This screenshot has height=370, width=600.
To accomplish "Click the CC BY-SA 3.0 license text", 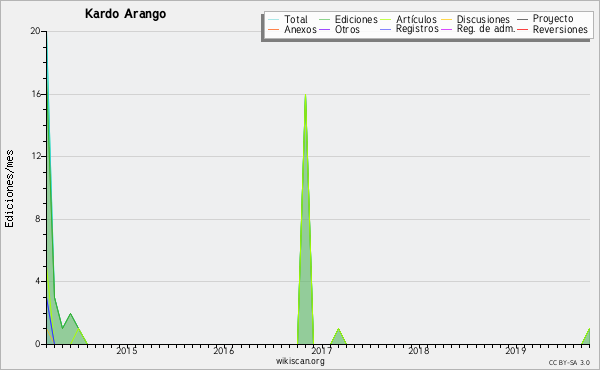I will tap(569, 363).
